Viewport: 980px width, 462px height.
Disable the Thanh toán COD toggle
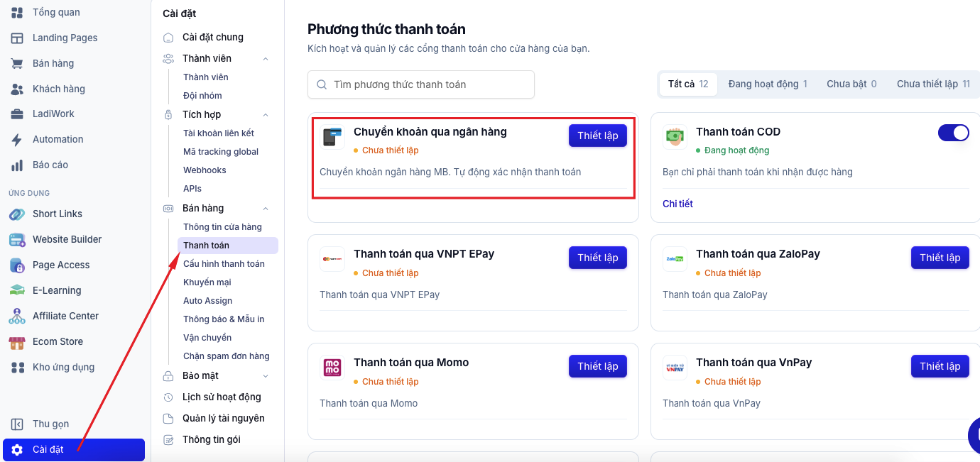pyautogui.click(x=953, y=133)
